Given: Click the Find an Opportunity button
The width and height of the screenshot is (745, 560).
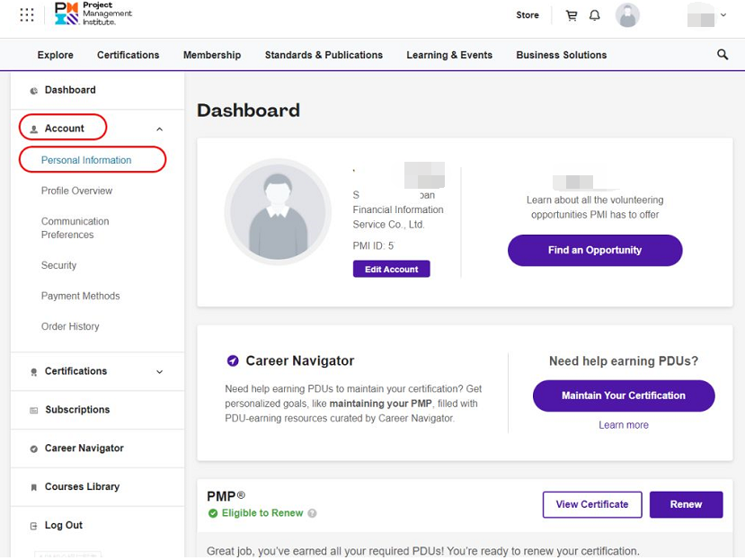Looking at the screenshot, I should pos(594,251).
